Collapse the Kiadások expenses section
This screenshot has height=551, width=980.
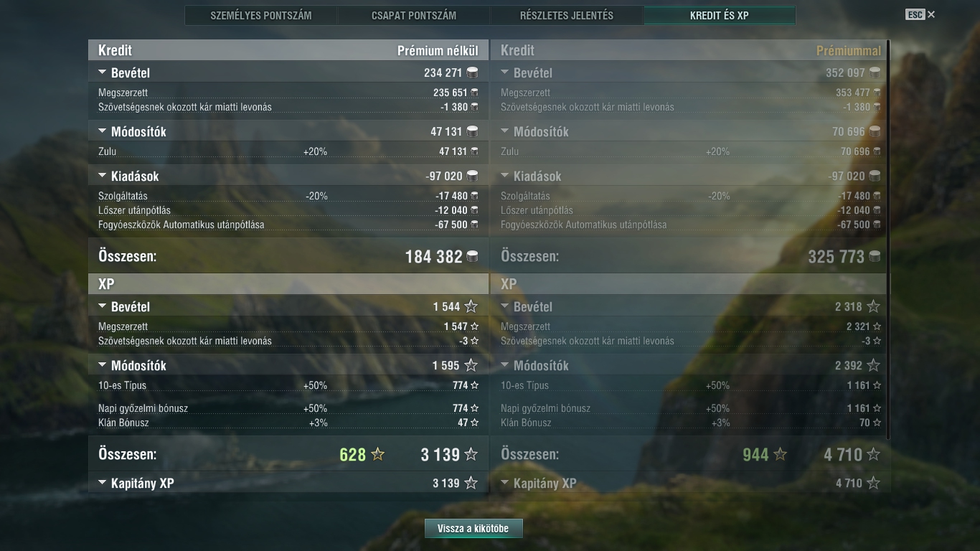[102, 176]
